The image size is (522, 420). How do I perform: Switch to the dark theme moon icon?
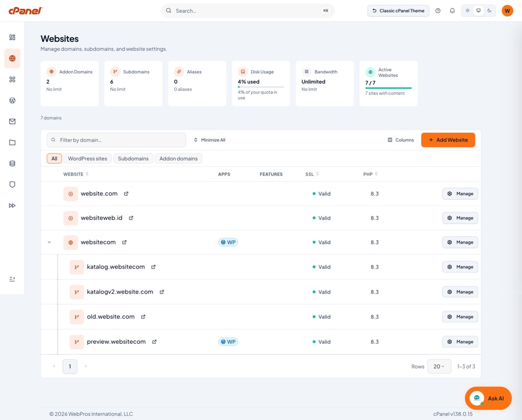tap(489, 10)
